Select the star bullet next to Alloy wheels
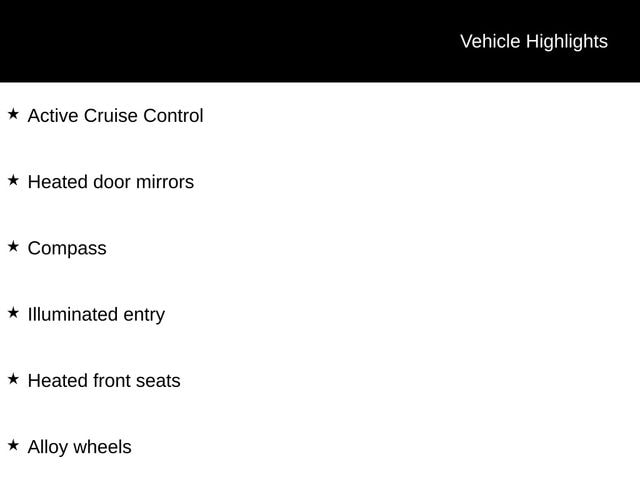This screenshot has height=480, width=640. [x=13, y=445]
